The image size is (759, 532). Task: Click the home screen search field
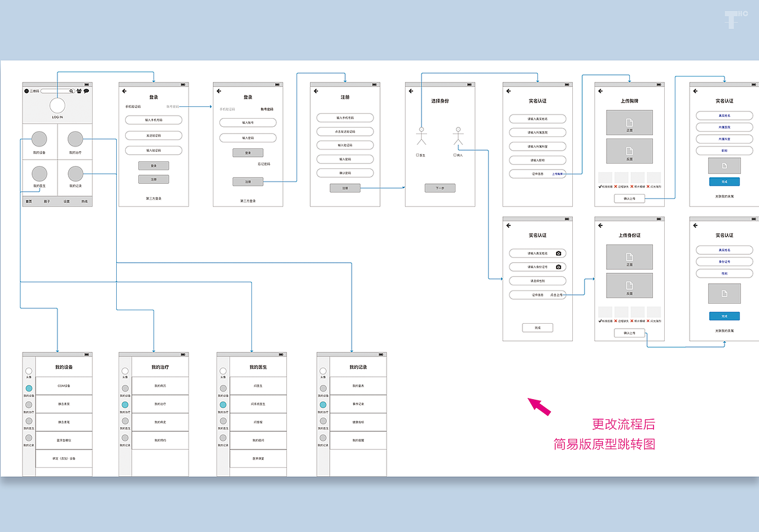click(58, 91)
